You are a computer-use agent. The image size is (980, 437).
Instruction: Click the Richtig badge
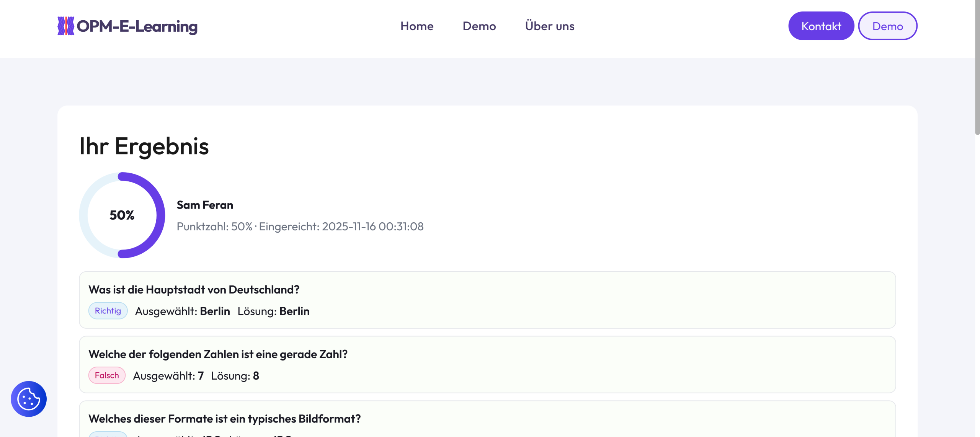tap(108, 311)
